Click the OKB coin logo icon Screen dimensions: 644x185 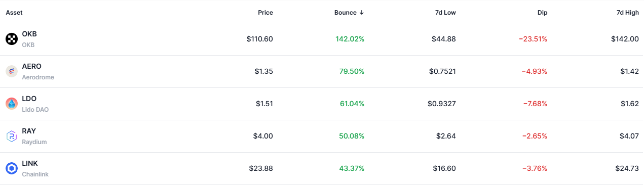[x=12, y=39]
